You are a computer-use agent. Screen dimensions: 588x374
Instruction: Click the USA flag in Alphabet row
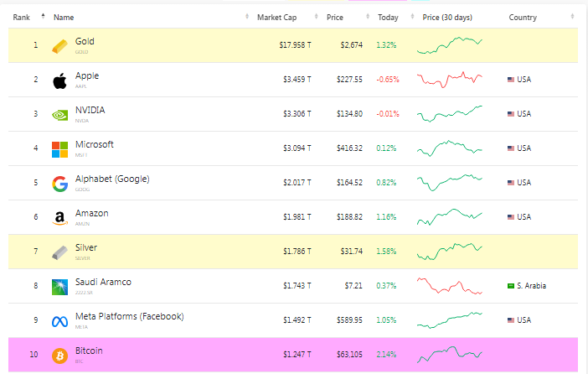coord(510,183)
